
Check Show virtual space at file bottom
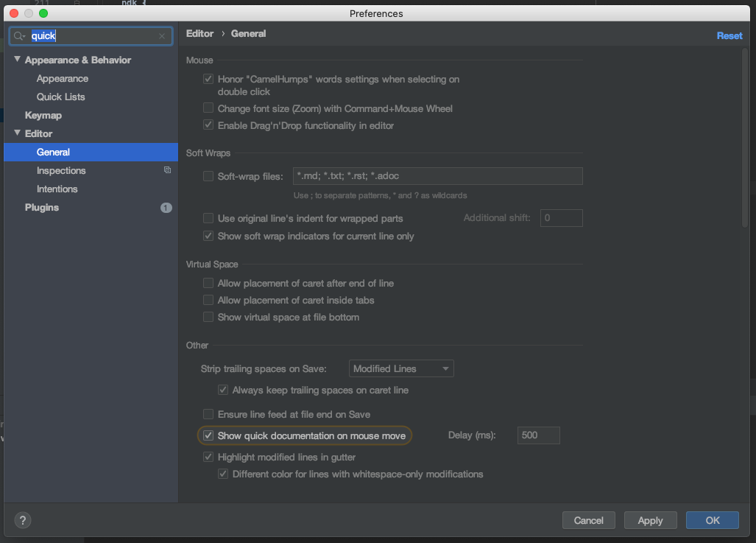click(208, 317)
